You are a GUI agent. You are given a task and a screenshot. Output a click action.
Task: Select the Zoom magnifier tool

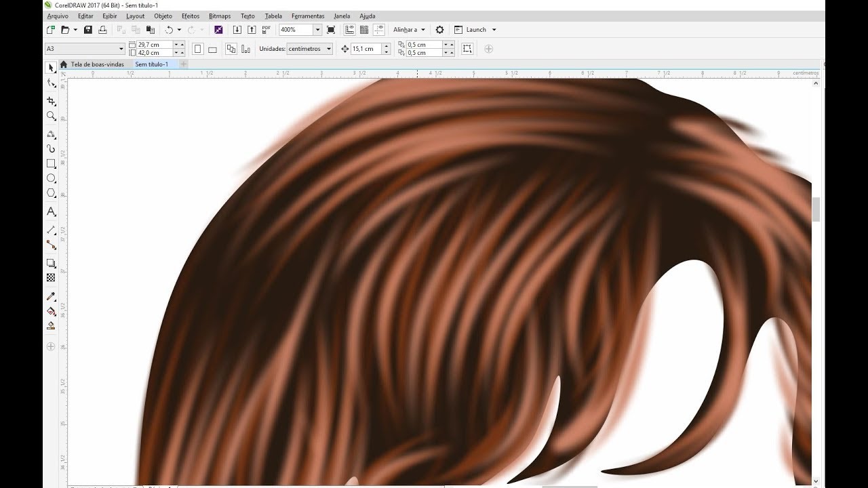[51, 116]
